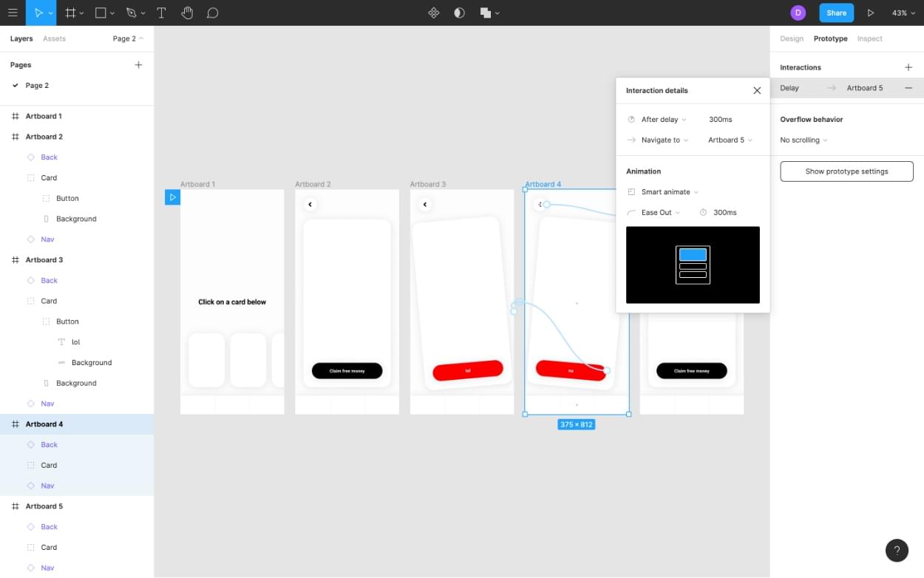Open the Smart animate dropdown
Screen dimensions: 924x578
[669, 192]
